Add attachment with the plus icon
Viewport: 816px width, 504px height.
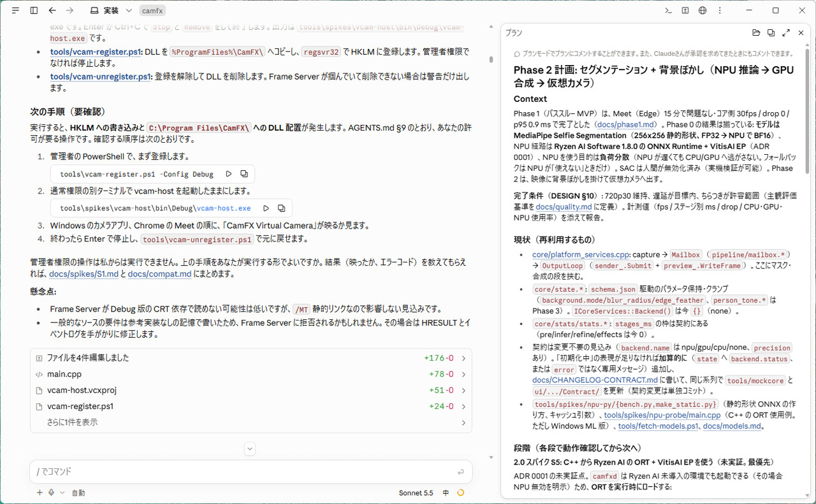coord(40,493)
